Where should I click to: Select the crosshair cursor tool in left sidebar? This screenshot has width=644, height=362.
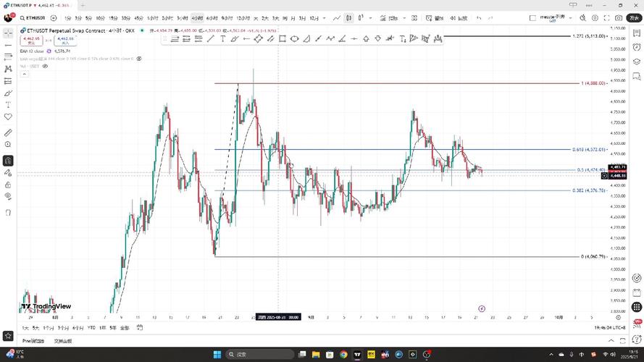8,33
